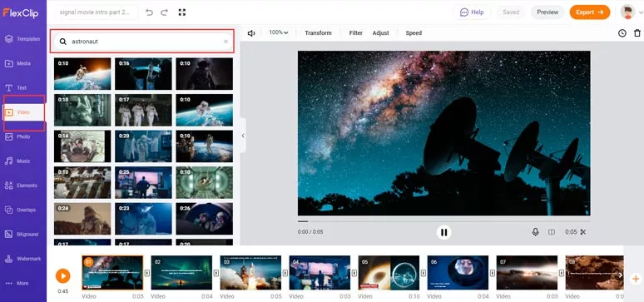Select storyboard scene 07
Screen dimensions: 644x302
tap(527, 273)
